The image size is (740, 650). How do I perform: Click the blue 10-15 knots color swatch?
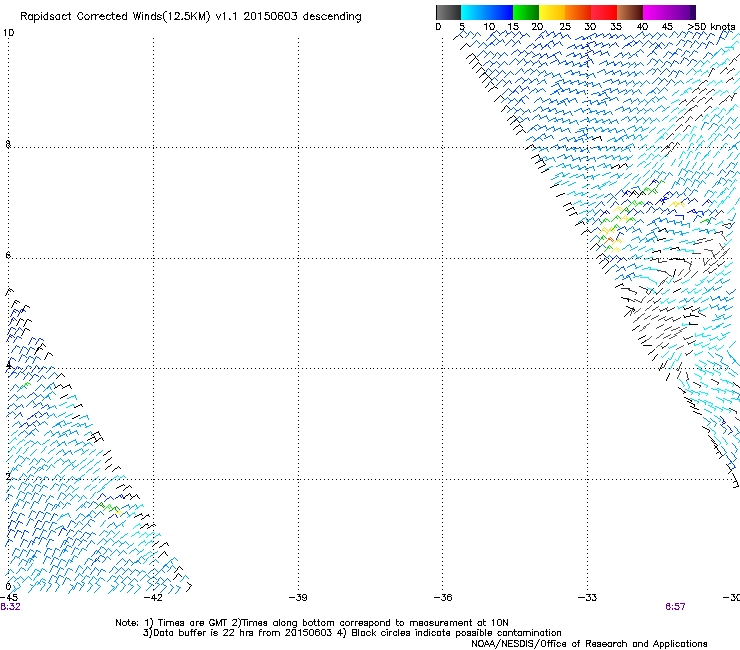(500, 12)
